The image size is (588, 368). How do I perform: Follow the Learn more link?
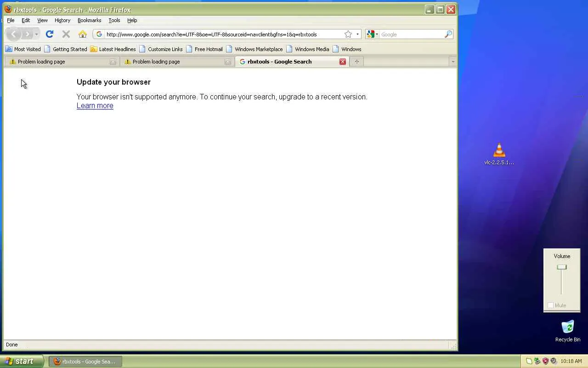tap(95, 106)
